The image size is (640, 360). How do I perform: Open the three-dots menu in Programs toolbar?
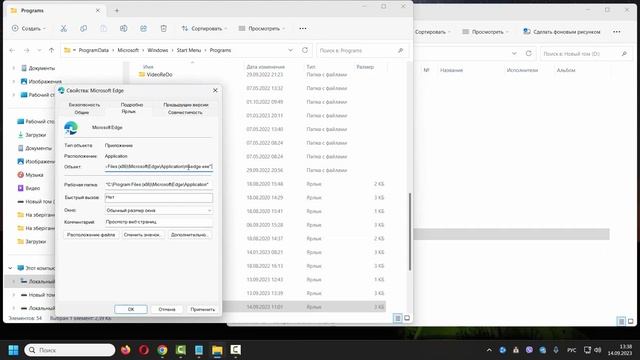[302, 29]
